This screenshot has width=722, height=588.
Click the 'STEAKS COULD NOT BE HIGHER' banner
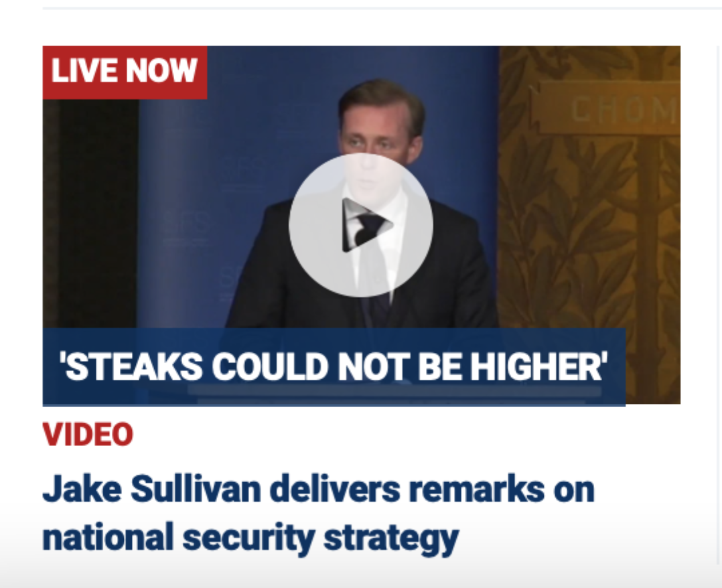pyautogui.click(x=334, y=367)
